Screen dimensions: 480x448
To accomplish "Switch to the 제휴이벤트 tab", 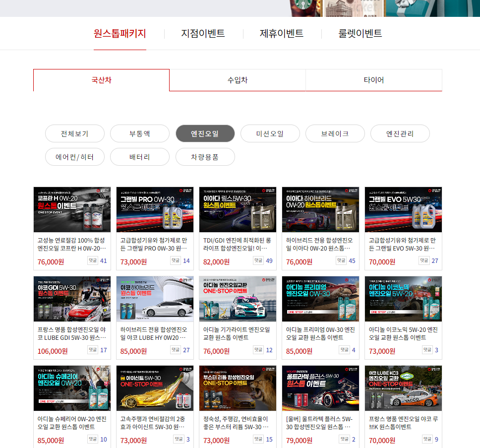I will [282, 33].
